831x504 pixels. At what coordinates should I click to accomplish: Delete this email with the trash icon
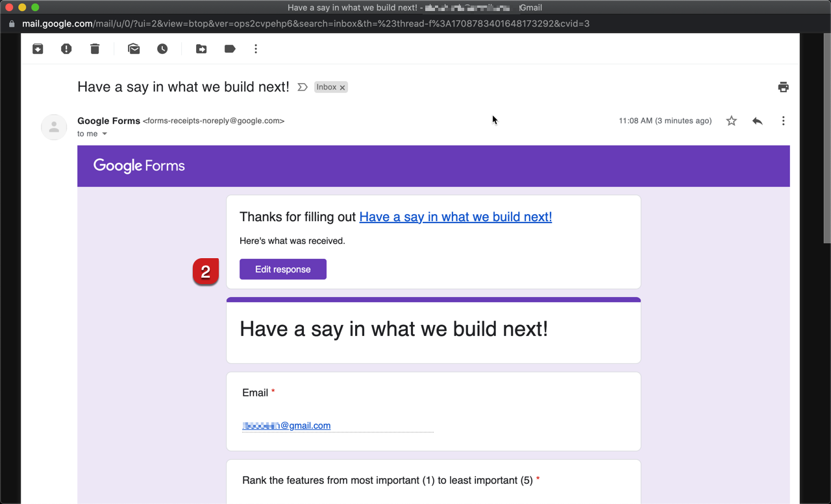95,49
